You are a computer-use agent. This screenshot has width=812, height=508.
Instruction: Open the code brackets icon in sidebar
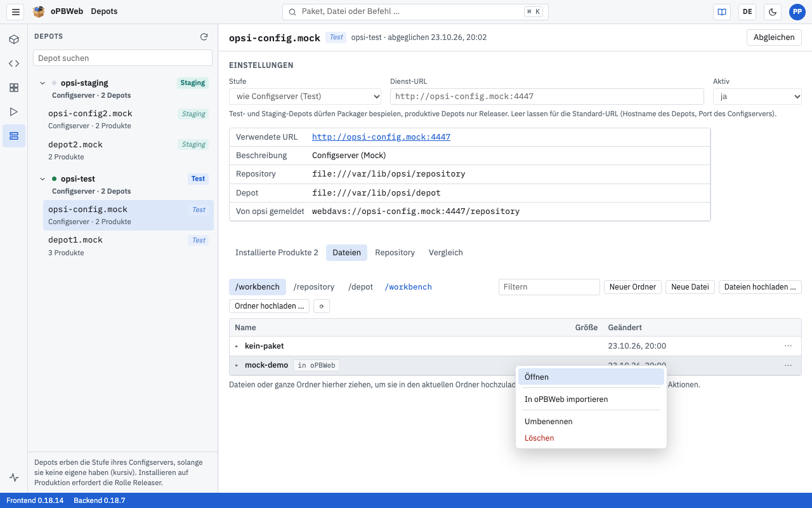14,63
